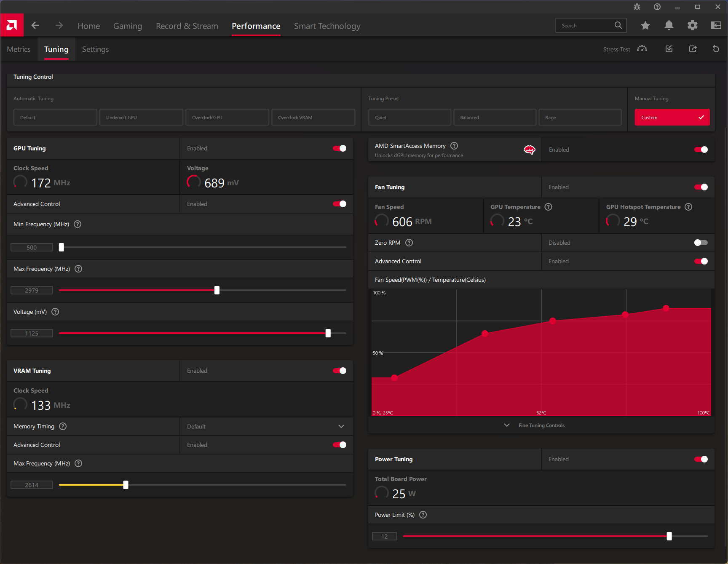Open Record & Stream tab

point(187,26)
